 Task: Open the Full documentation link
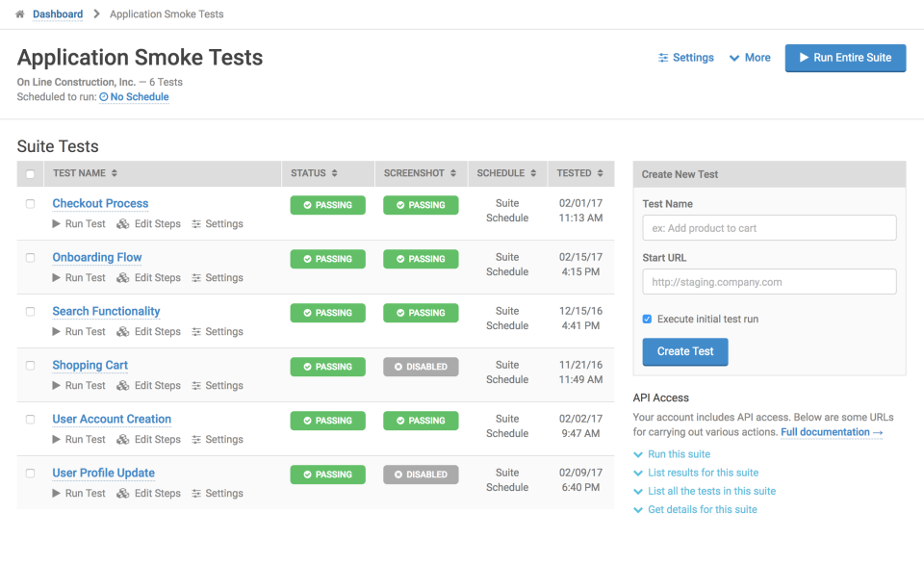pyautogui.click(x=826, y=431)
